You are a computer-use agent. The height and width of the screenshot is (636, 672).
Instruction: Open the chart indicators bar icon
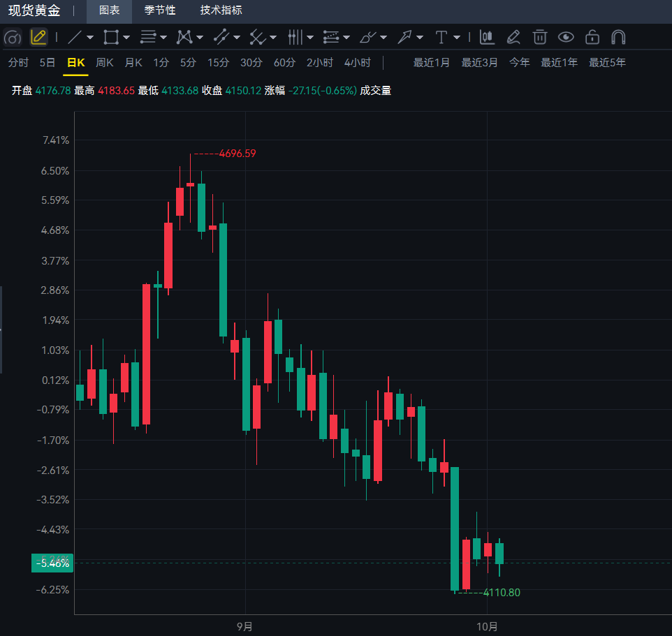487,37
